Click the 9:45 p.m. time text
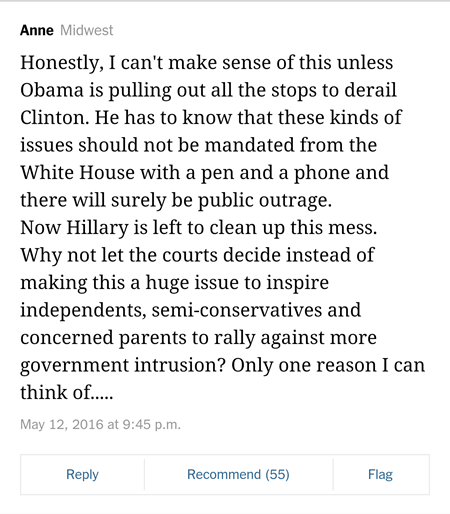450x514 pixels. [152, 425]
